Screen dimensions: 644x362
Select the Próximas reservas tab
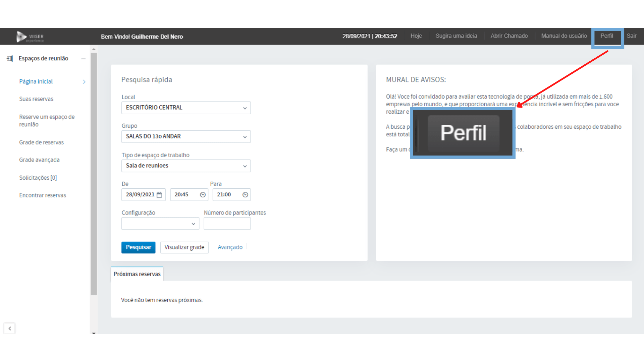pyautogui.click(x=137, y=274)
